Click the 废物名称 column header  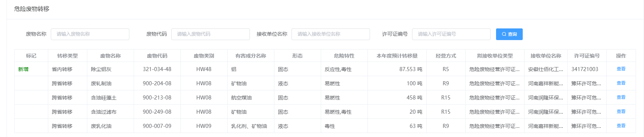click(x=110, y=56)
